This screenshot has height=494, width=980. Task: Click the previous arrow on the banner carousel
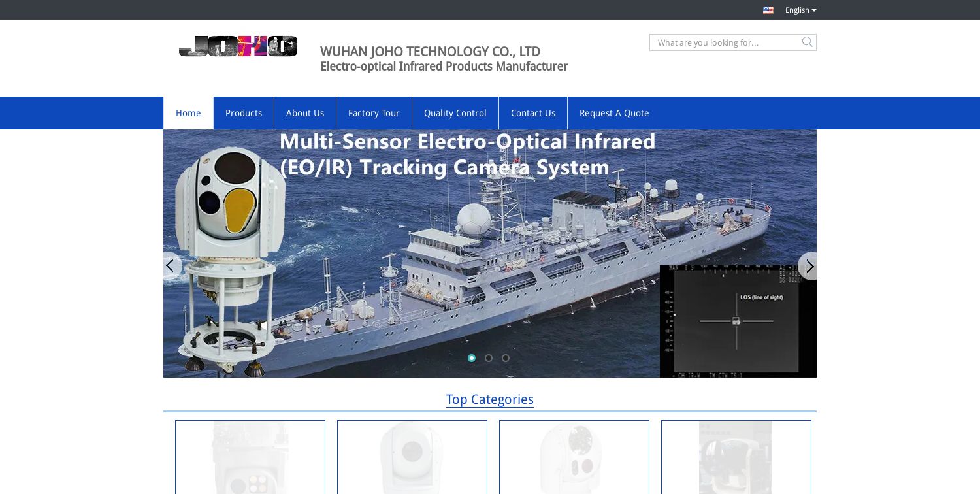(x=171, y=266)
